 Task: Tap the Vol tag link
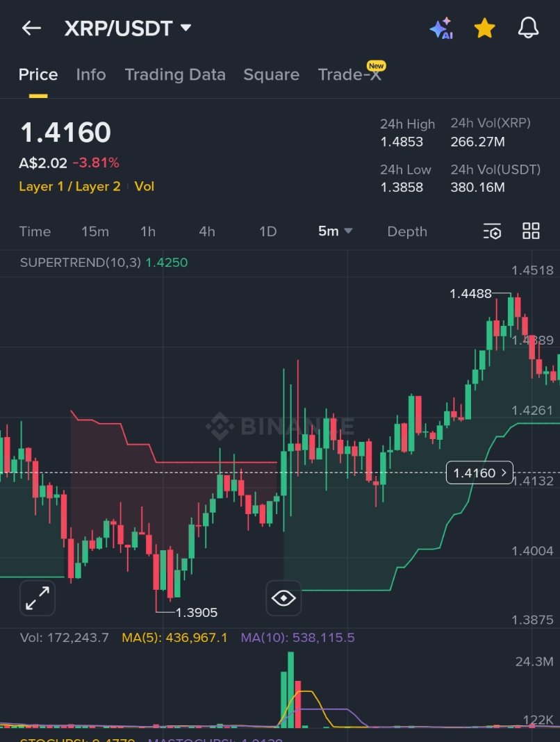[145, 186]
